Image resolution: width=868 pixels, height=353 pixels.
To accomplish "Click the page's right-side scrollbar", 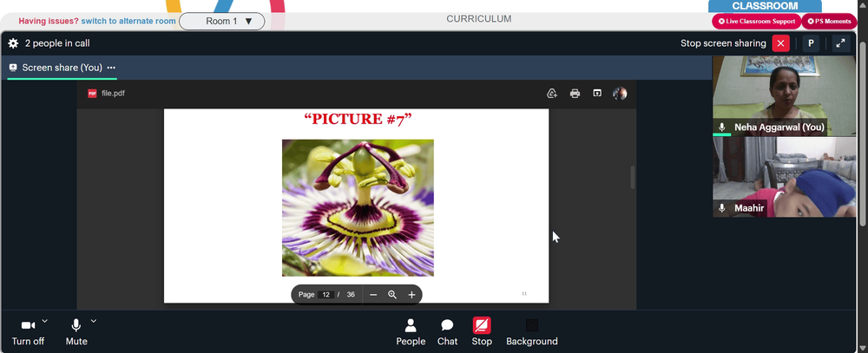I will pos(863,133).
